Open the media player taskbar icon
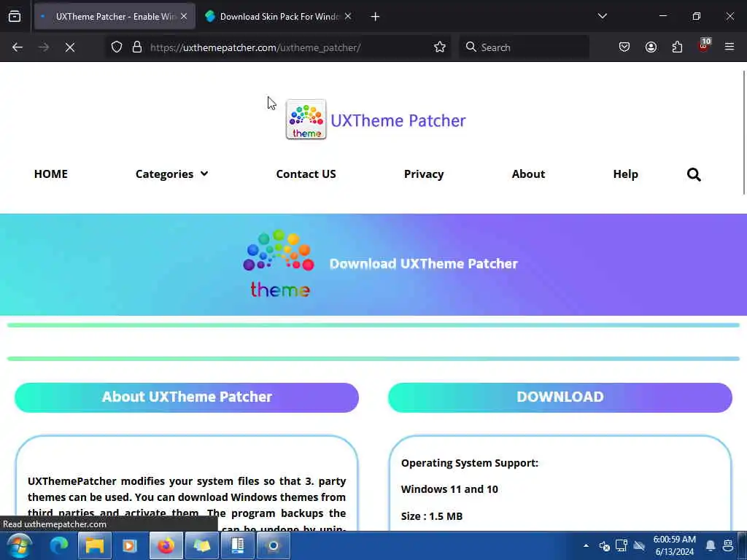 tap(130, 545)
